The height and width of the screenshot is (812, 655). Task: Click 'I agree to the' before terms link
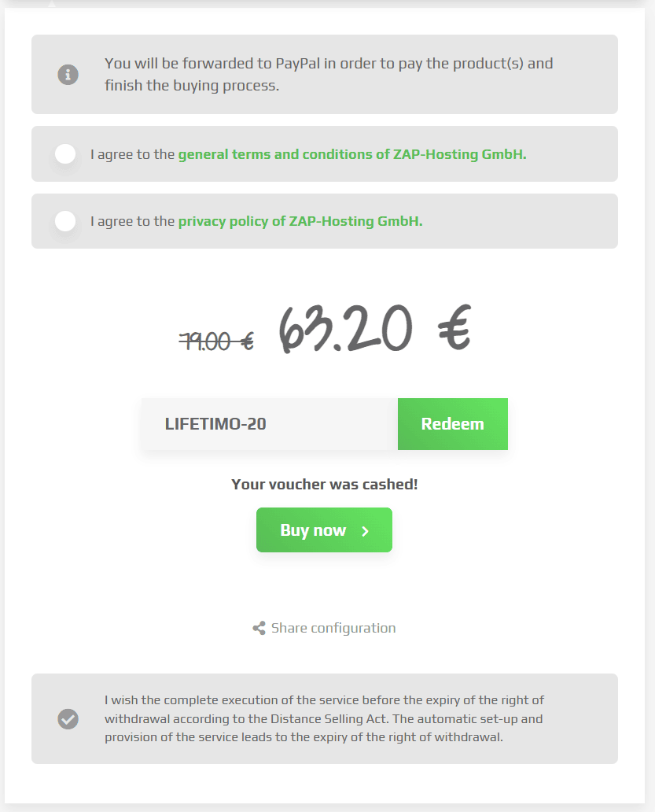(132, 154)
